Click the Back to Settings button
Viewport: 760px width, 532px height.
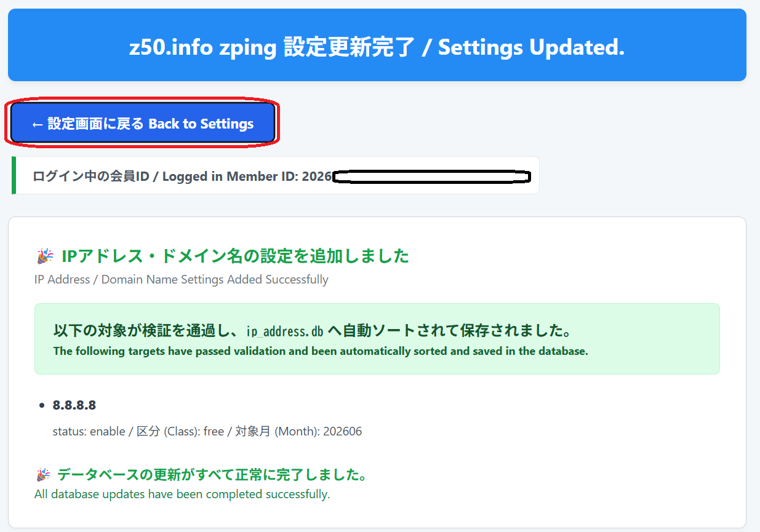142,123
